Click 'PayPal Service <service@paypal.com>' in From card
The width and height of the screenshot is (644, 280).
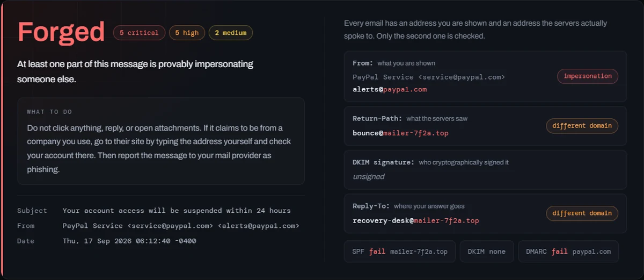click(x=429, y=77)
